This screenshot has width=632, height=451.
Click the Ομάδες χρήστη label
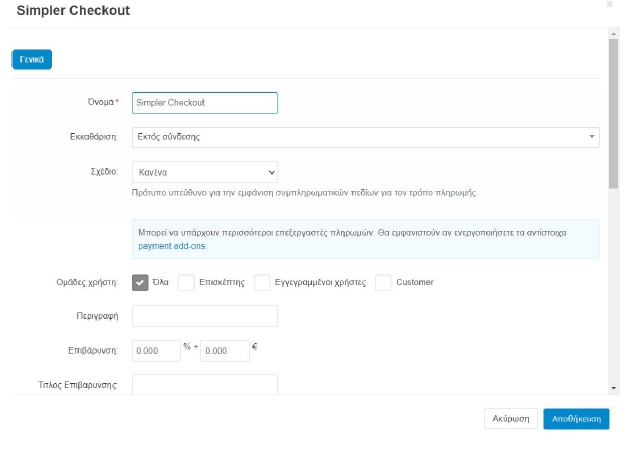87,282
